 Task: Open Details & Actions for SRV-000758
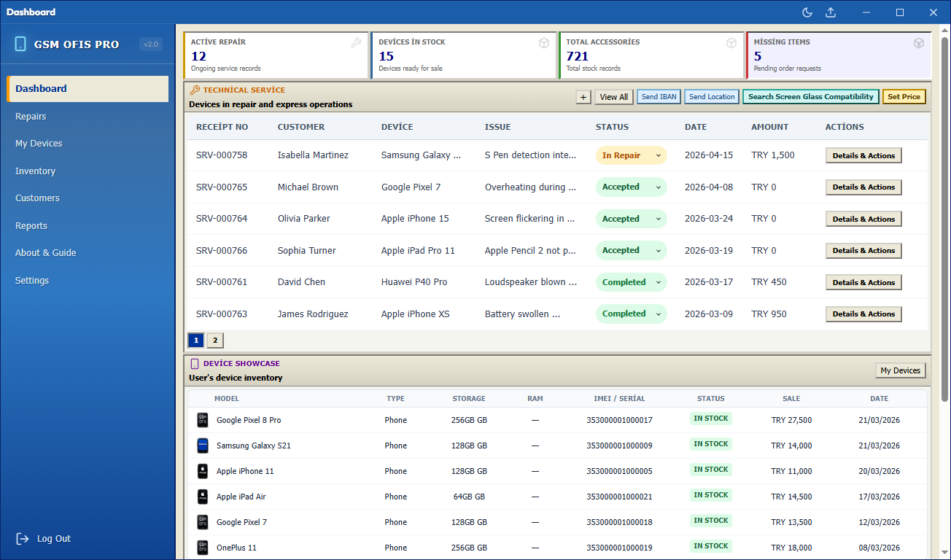[x=864, y=155]
